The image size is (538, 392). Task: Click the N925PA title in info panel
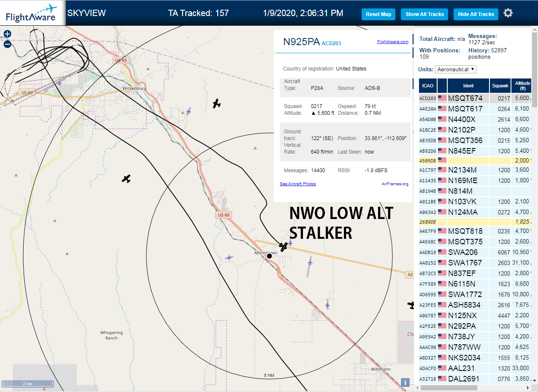coord(301,42)
